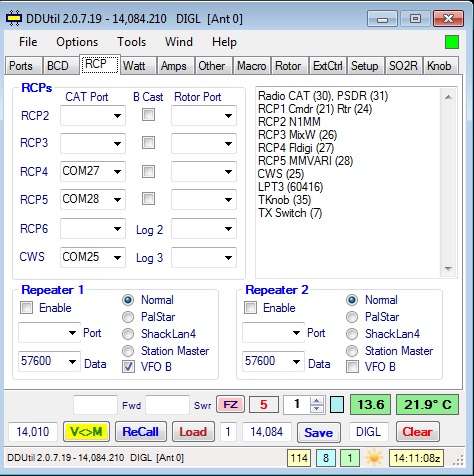474x476 pixels.
Task: Click the green status indicator square
Action: pyautogui.click(x=452, y=42)
